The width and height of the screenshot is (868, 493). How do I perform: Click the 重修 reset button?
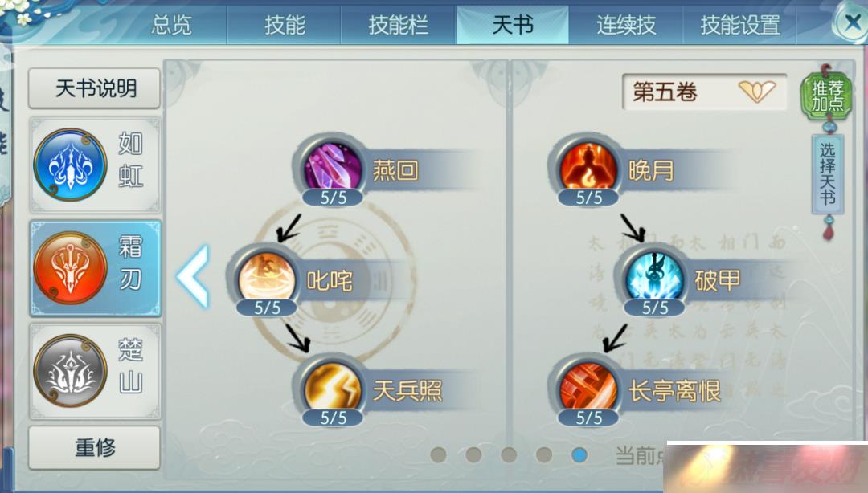coord(95,447)
